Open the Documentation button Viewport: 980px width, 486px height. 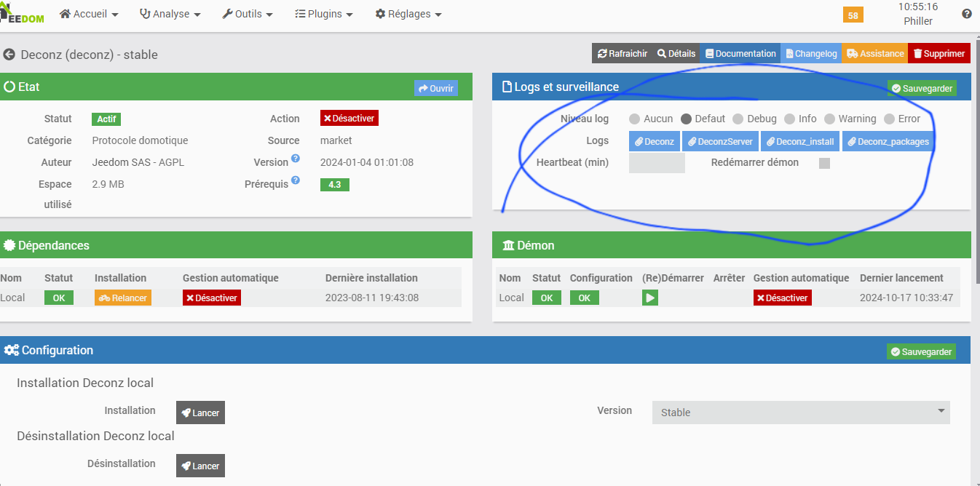point(740,54)
